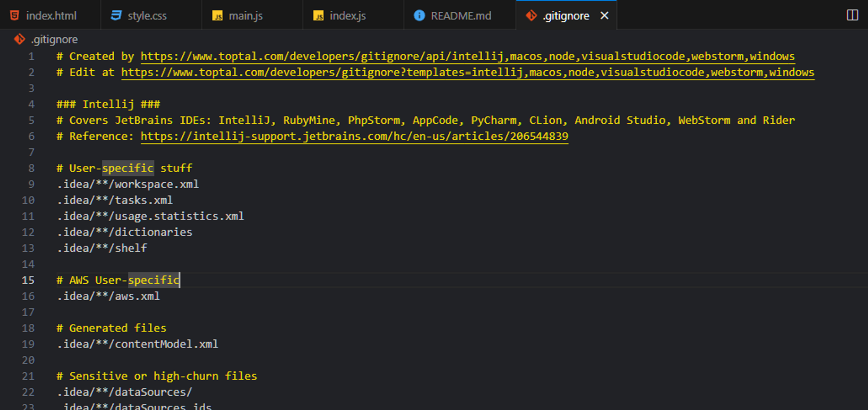Viewport: 868px width, 410px height.
Task: Click the ".idea/**/dictionaries" line
Action: coord(124,232)
